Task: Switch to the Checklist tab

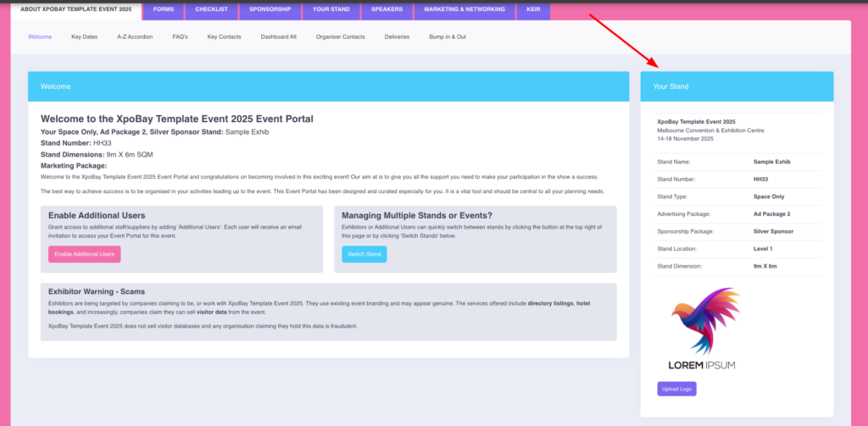Action: [x=211, y=9]
